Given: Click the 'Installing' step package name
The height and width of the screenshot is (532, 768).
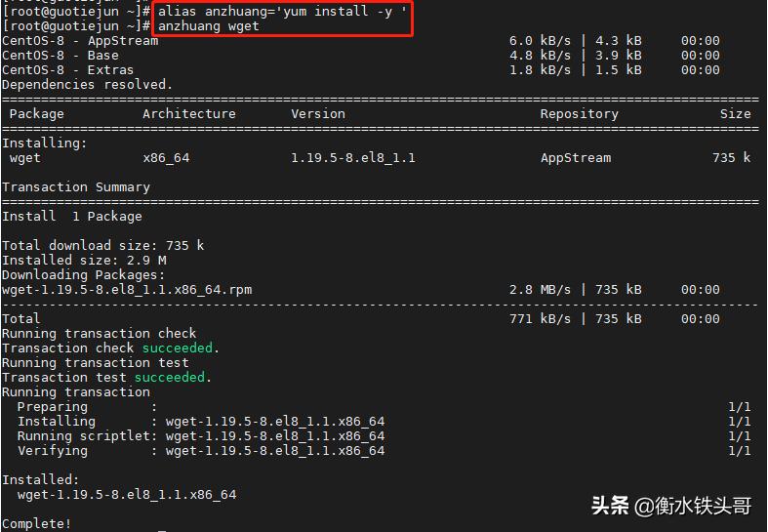Looking at the screenshot, I should point(275,422).
